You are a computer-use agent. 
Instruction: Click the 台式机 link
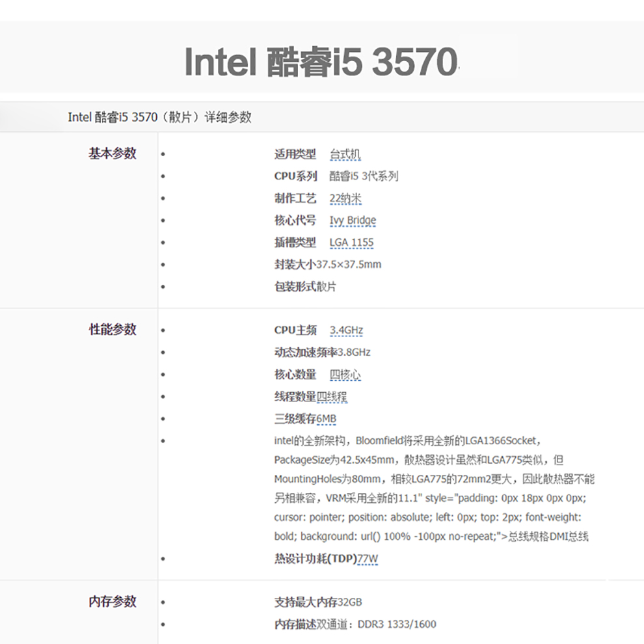click(345, 154)
